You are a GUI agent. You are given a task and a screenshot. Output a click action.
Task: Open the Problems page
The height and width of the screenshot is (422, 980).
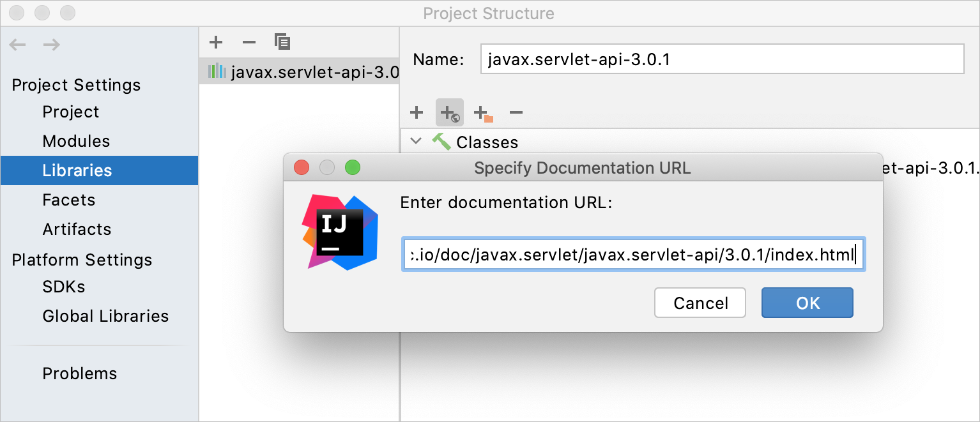pyautogui.click(x=80, y=373)
